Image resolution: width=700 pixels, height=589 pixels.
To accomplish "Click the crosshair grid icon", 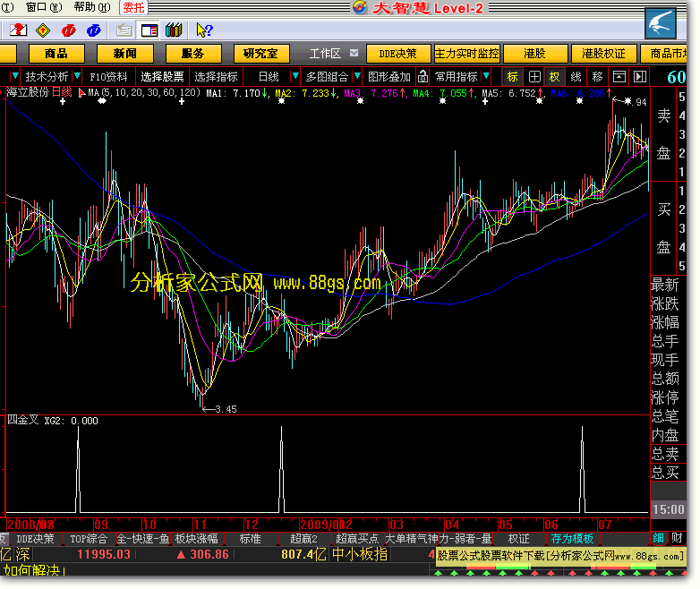I will pos(534,77).
